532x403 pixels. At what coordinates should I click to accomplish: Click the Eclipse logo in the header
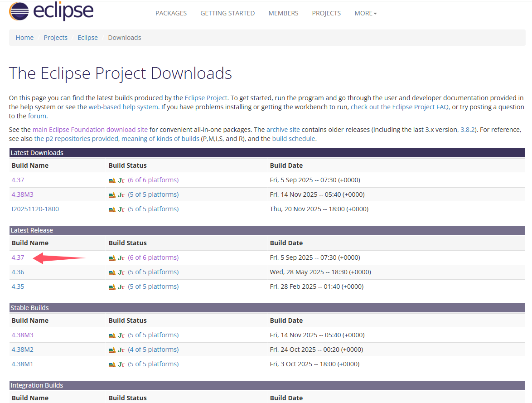(51, 11)
